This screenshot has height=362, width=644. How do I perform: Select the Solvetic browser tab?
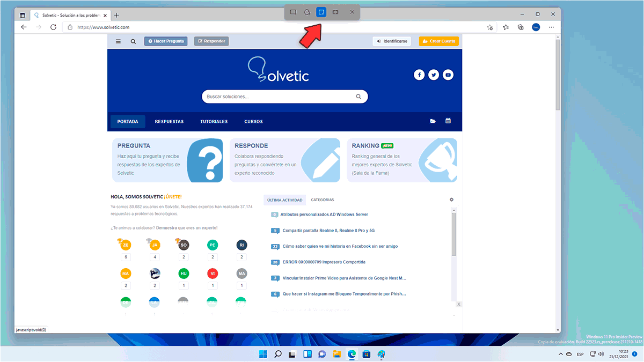tap(70, 15)
